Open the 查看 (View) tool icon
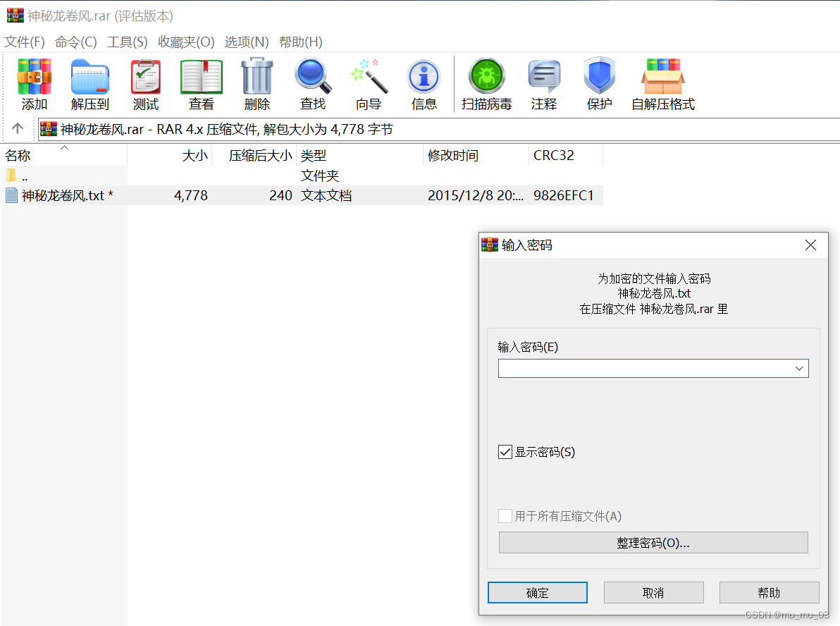Screen dimensions: 840x626 pos(201,82)
